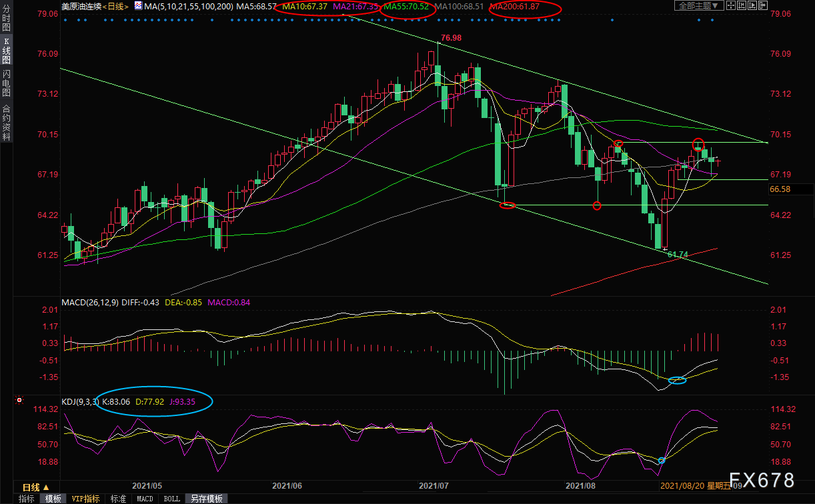Image resolution: width=815 pixels, height=504 pixels.
Task: Click the DIFF:-0.43 value
Action: tap(140, 303)
